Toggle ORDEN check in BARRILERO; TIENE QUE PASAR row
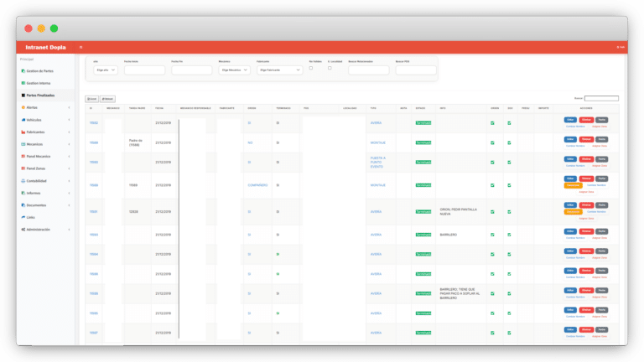 point(492,293)
